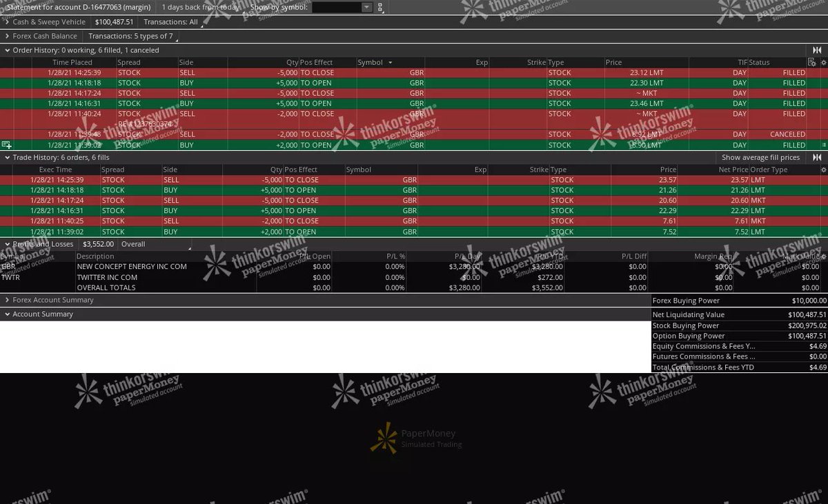Screen dimensions: 828x504
Task: Select the trade fill price 21.26
Action: (668, 190)
